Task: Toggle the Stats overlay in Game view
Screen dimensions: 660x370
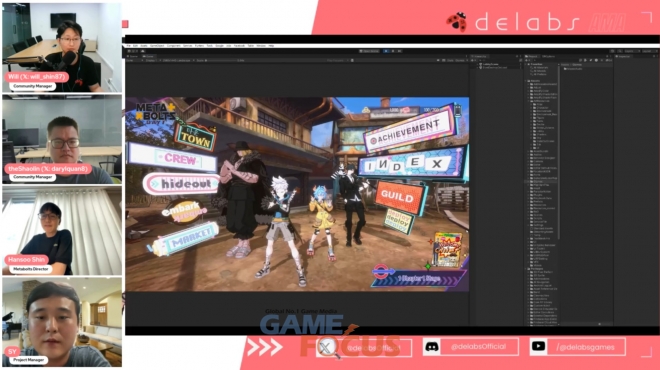Action: [450, 60]
